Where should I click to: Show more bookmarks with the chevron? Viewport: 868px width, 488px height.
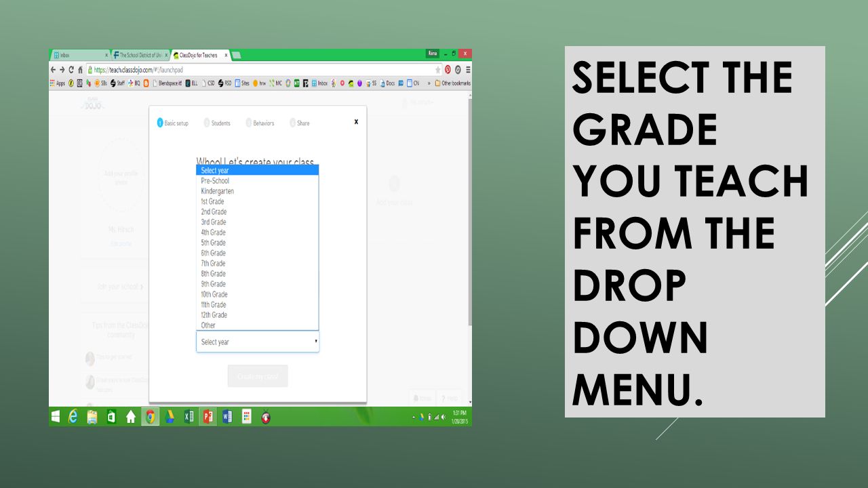click(428, 83)
